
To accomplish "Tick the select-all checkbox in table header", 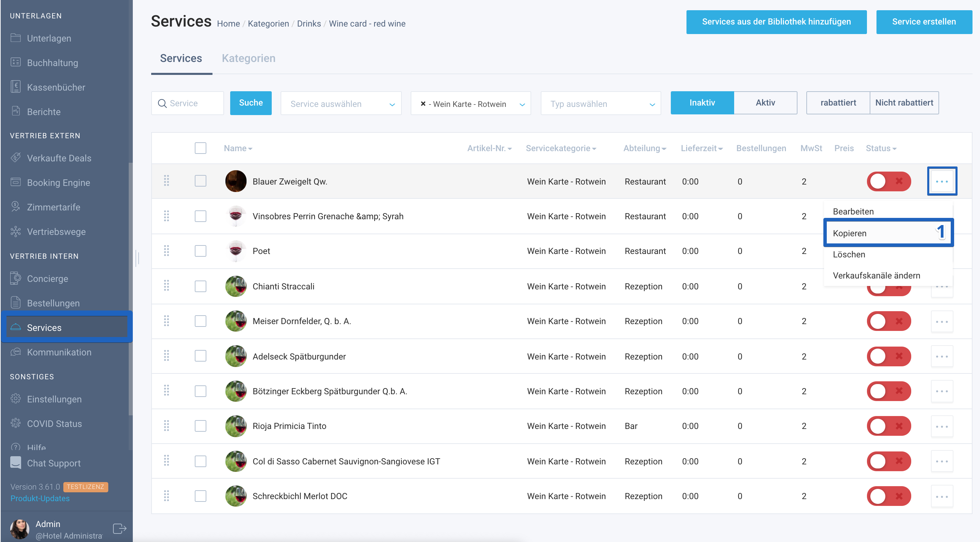I will [201, 148].
